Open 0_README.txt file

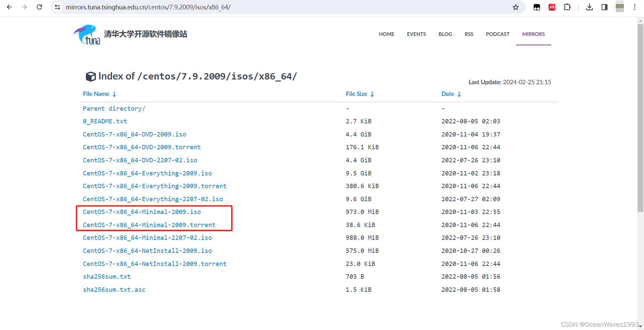pyautogui.click(x=105, y=121)
